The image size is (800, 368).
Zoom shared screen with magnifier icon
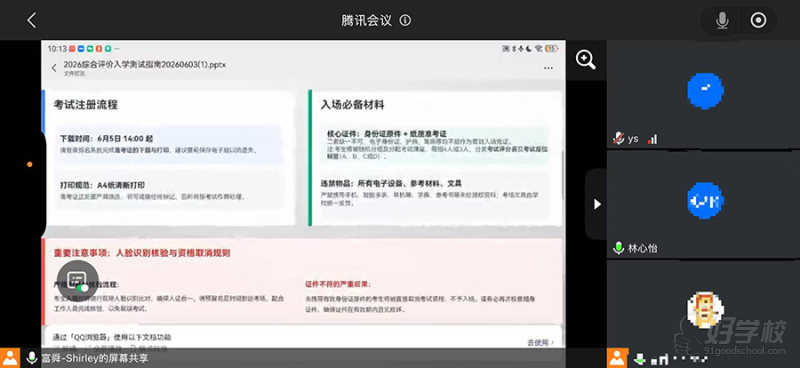pyautogui.click(x=586, y=60)
